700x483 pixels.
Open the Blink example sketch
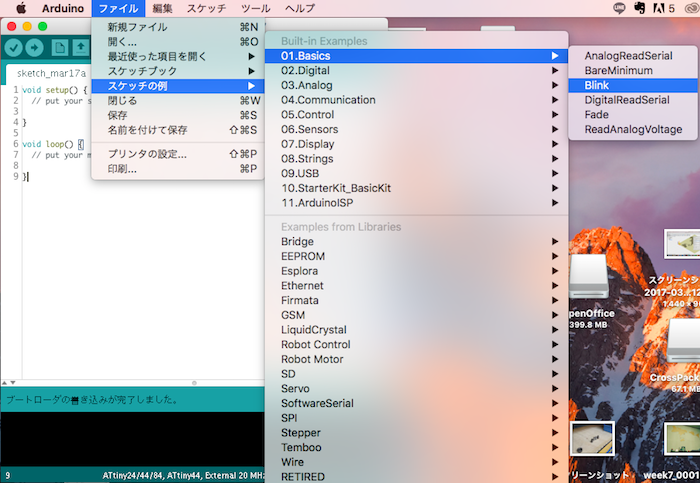[x=633, y=85]
